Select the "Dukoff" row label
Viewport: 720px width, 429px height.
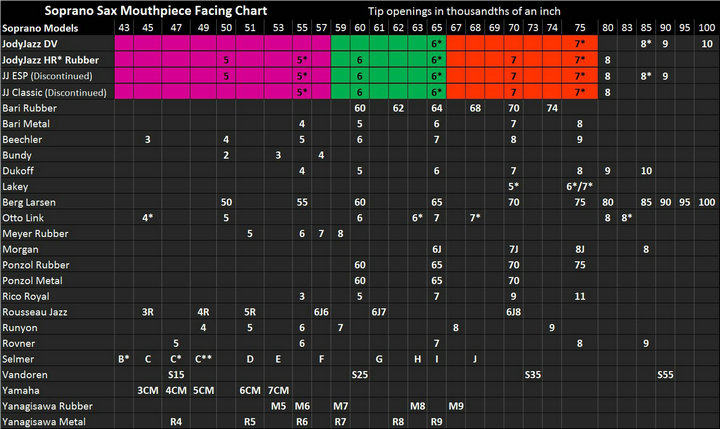click(x=18, y=171)
